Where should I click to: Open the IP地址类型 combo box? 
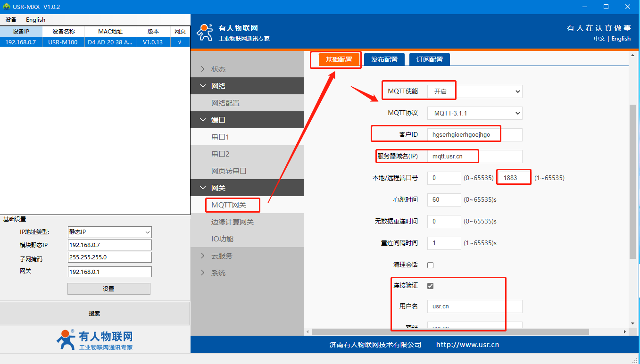tap(109, 232)
